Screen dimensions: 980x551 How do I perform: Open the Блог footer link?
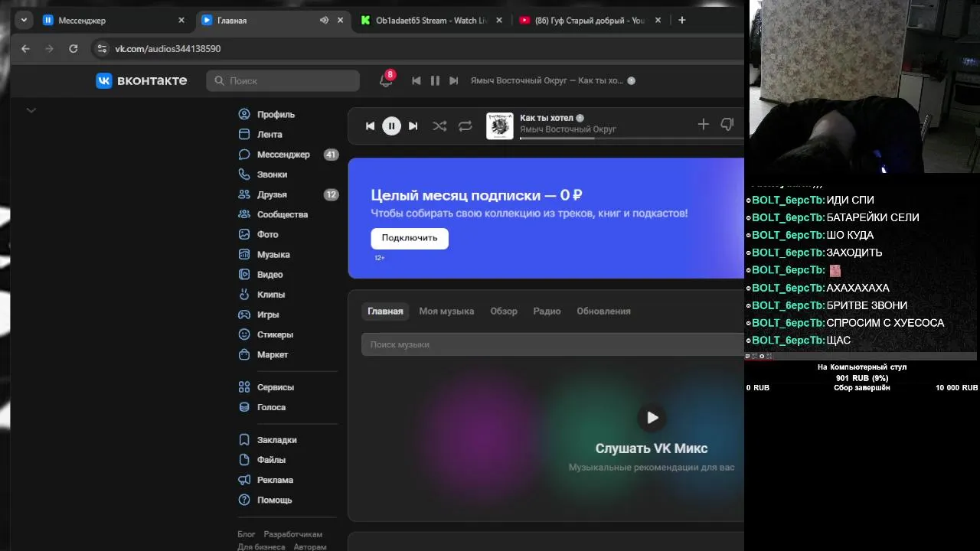click(247, 534)
